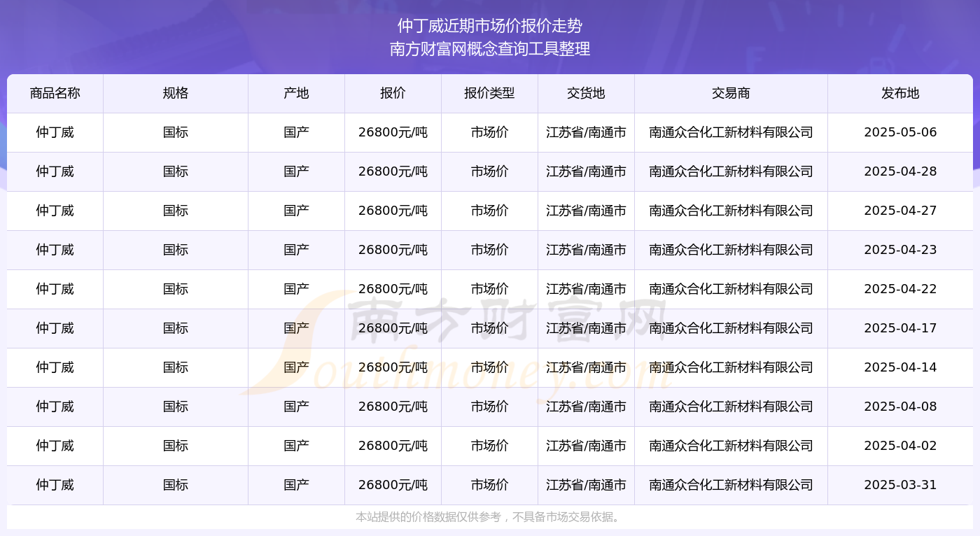The height and width of the screenshot is (536, 980).
Task: Click 南通众合化工新材料有限公司 in the 2025-04-23 row
Action: (x=731, y=250)
